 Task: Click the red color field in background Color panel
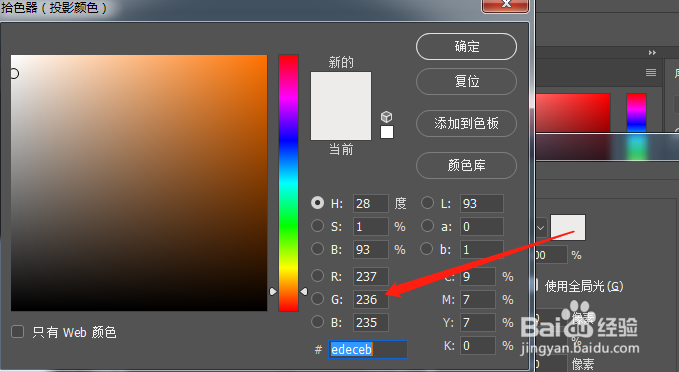pos(573,113)
